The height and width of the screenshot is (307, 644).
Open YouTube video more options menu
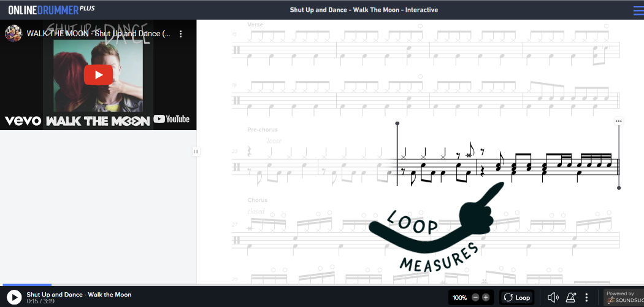181,34
